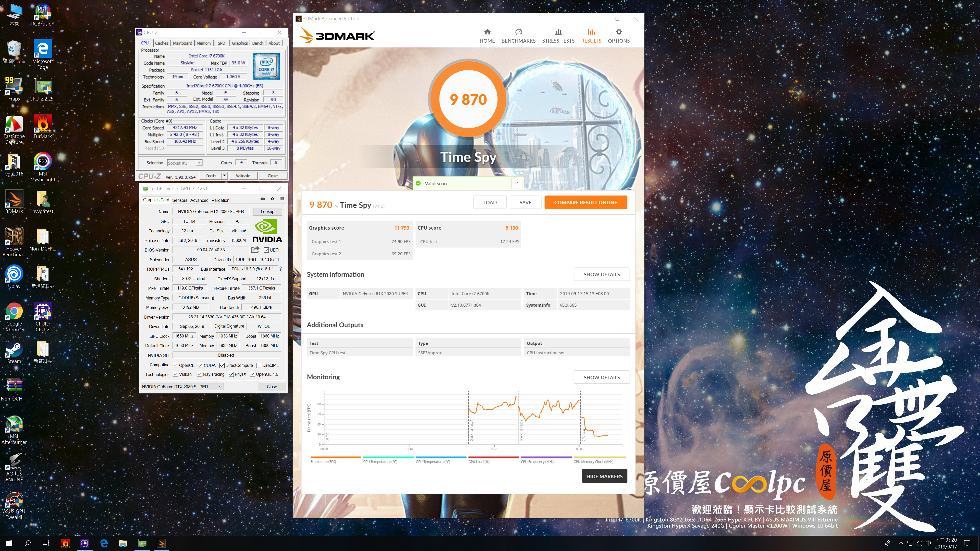Toggle CPU Temperature legend color bar
Image resolution: width=980 pixels, height=551 pixels.
pos(388,457)
